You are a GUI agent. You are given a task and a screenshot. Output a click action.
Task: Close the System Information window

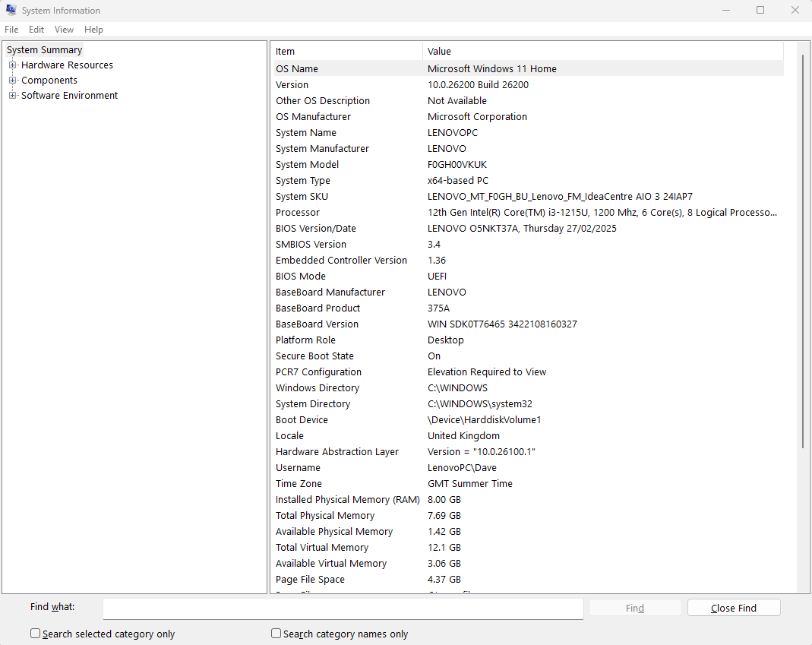tap(795, 10)
